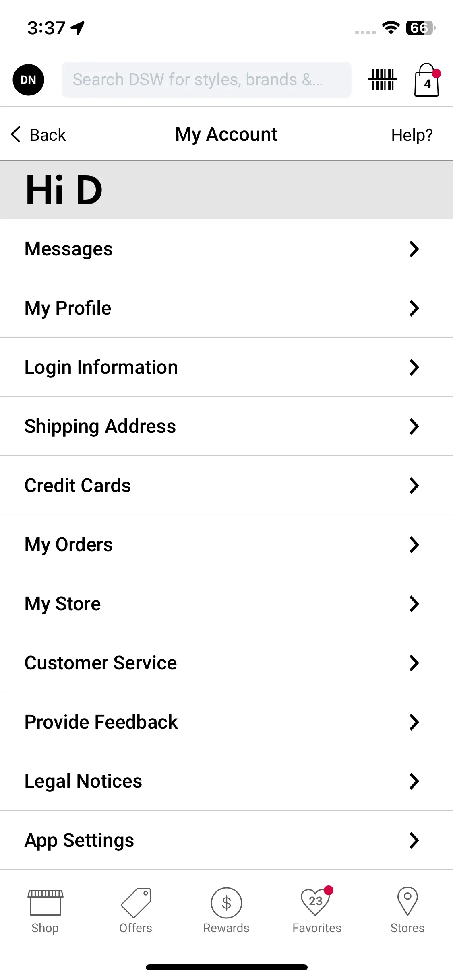Open Customer Service
Image resolution: width=453 pixels, height=980 pixels.
pyautogui.click(x=226, y=663)
